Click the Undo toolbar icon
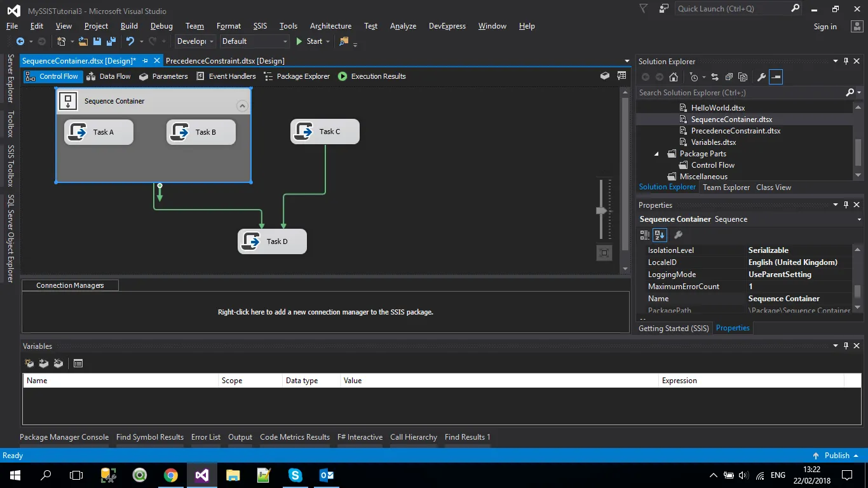868x488 pixels. (x=130, y=41)
